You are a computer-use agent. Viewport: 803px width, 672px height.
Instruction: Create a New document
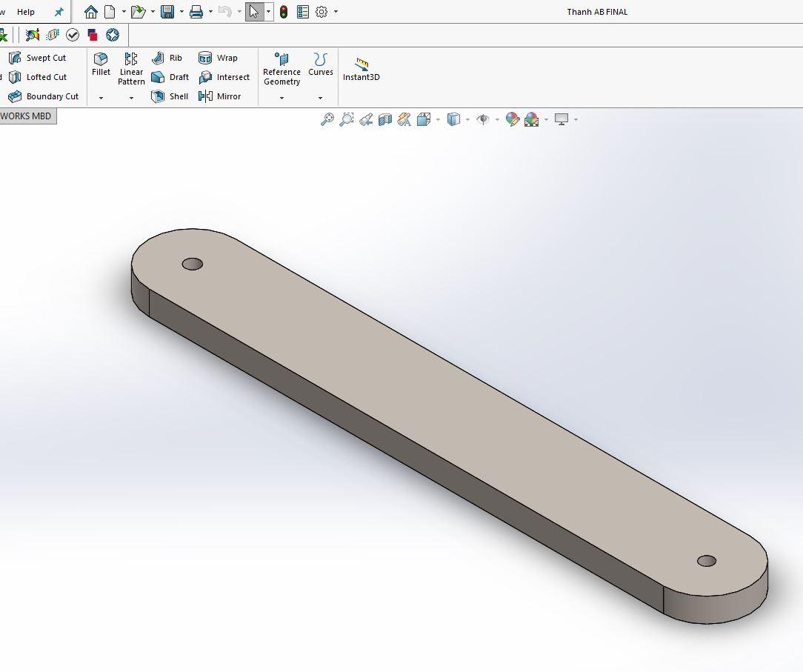pos(110,12)
